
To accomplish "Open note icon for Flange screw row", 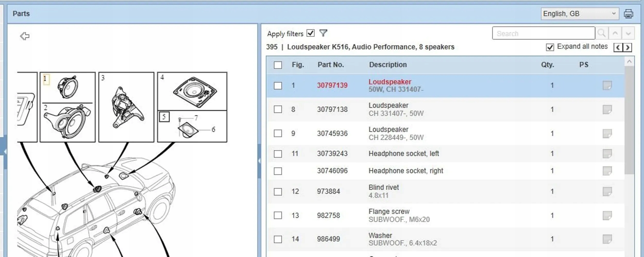I will click(x=607, y=215).
